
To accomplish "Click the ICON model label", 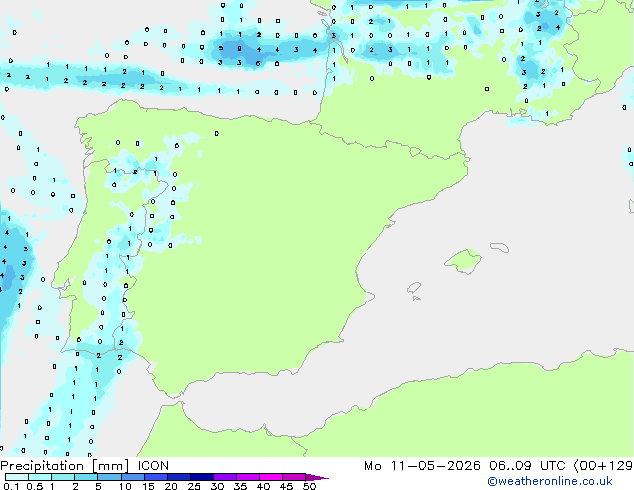I will (x=153, y=466).
